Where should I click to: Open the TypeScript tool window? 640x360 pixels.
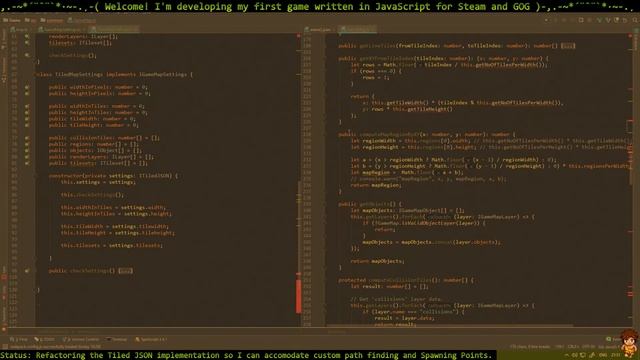pyautogui.click(x=151, y=339)
